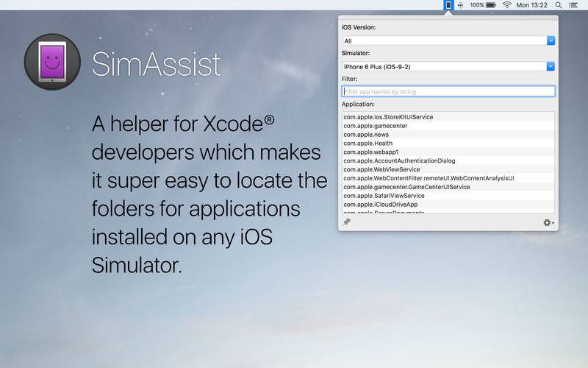Click the iOS Version label
This screenshot has width=588, height=368.
coord(359,27)
